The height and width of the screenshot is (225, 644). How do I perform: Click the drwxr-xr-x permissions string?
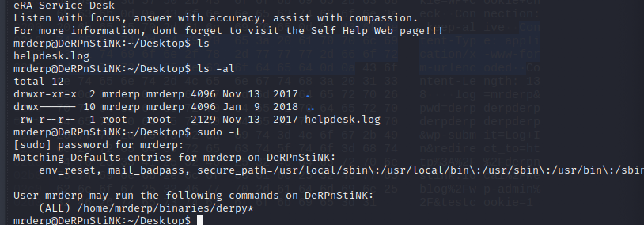click(x=45, y=94)
